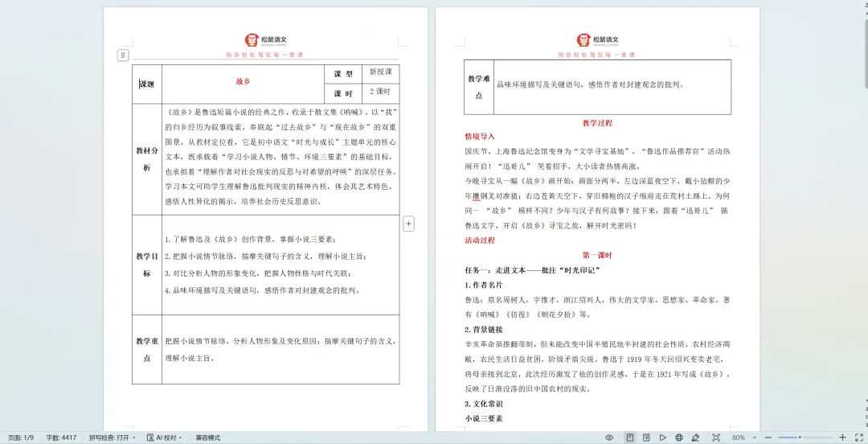Click the zoom slider handle
Image resolution: width=868 pixels, height=444 pixels.
[800, 438]
